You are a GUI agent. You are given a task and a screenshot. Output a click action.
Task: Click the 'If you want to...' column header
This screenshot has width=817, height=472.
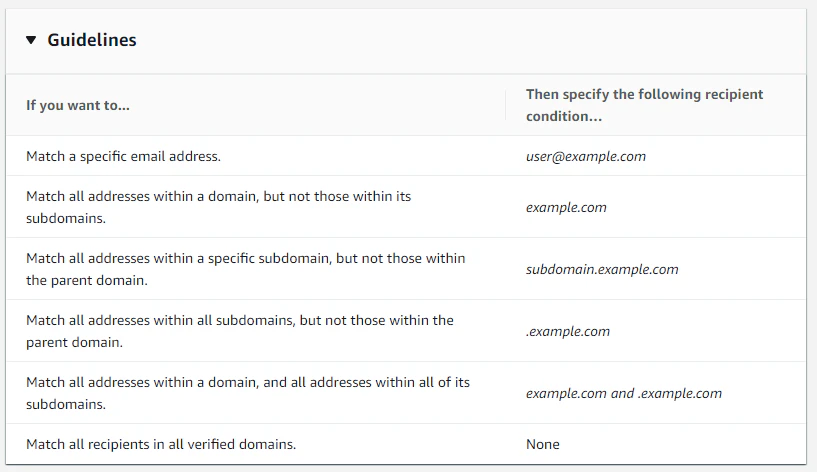78,105
